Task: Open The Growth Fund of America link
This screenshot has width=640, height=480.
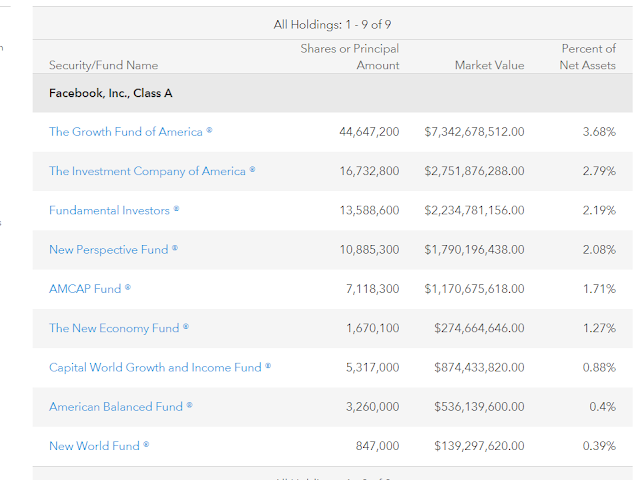Action: 126,132
